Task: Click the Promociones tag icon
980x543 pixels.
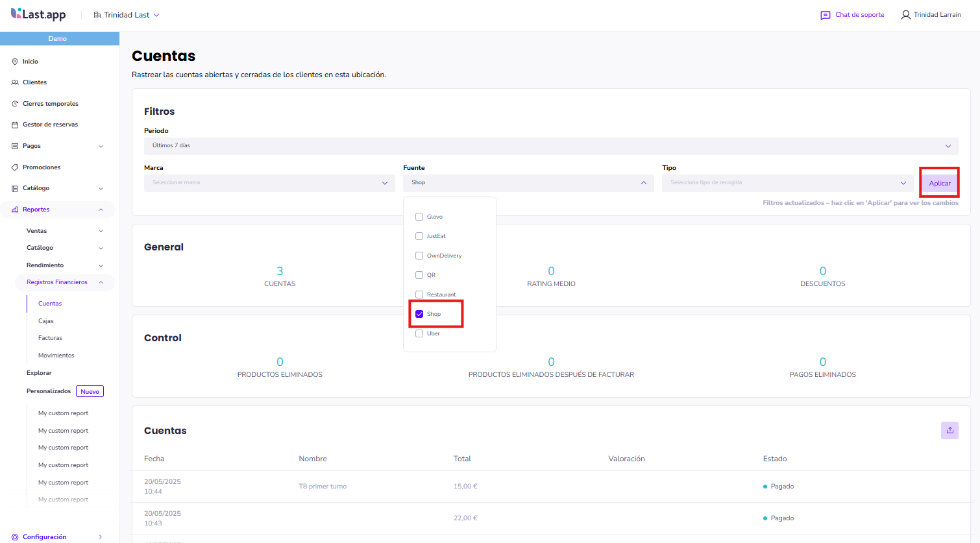Action: [15, 167]
